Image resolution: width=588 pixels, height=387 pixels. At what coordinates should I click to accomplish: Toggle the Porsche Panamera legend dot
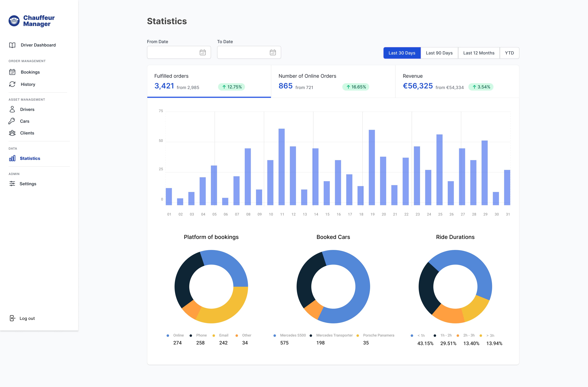(x=358, y=335)
